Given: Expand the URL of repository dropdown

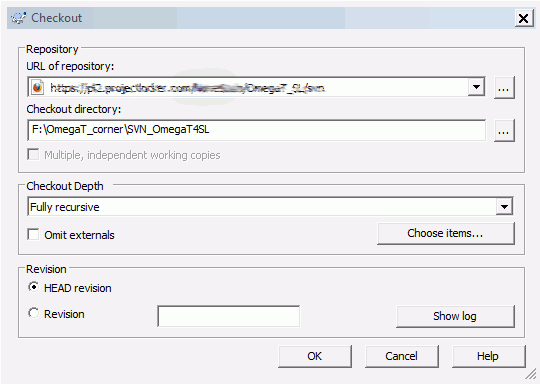Looking at the screenshot, I should (477, 87).
